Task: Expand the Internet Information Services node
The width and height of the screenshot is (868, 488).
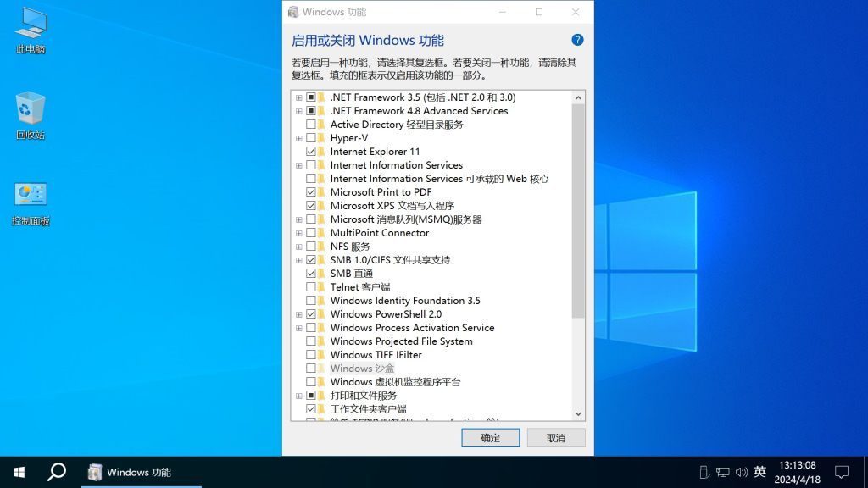Action: (298, 164)
